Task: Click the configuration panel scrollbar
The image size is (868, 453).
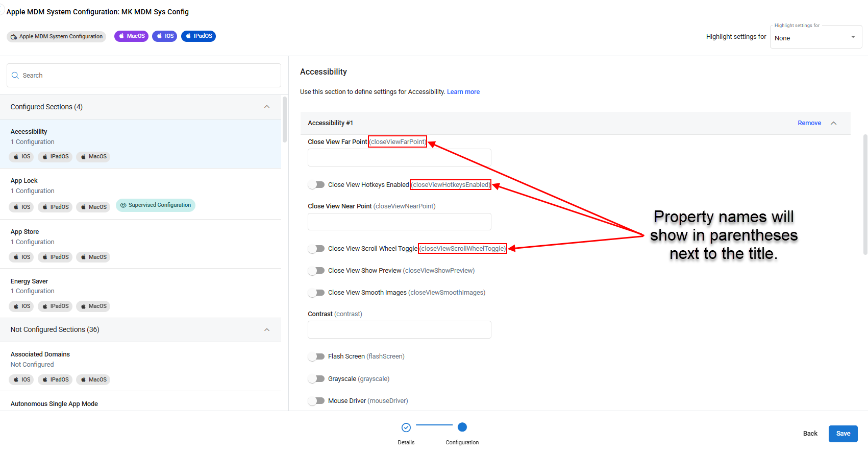Action: [x=865, y=195]
